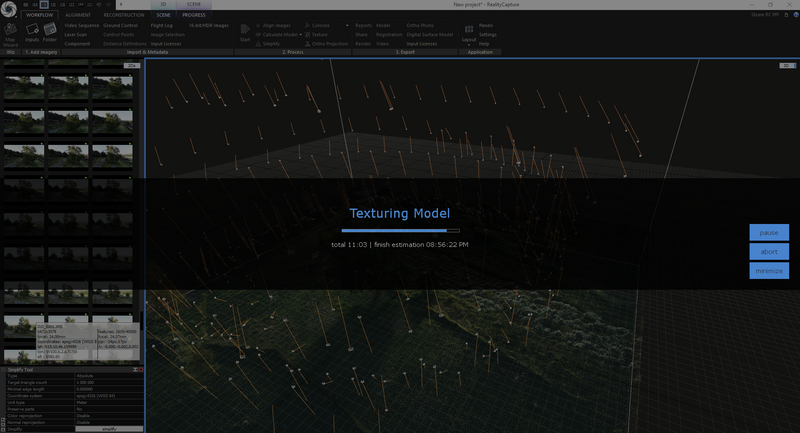Image resolution: width=800 pixels, height=433 pixels.
Task: Click Ground Control
Action: point(120,26)
